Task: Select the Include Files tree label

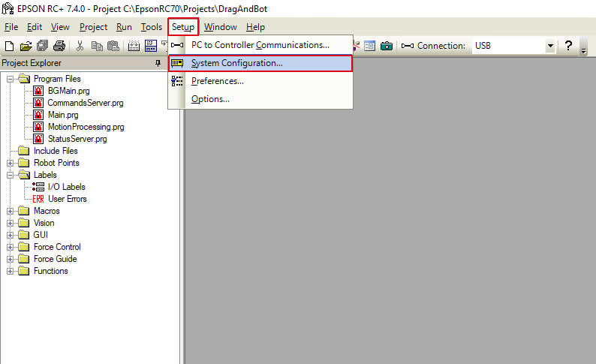Action: [56, 151]
